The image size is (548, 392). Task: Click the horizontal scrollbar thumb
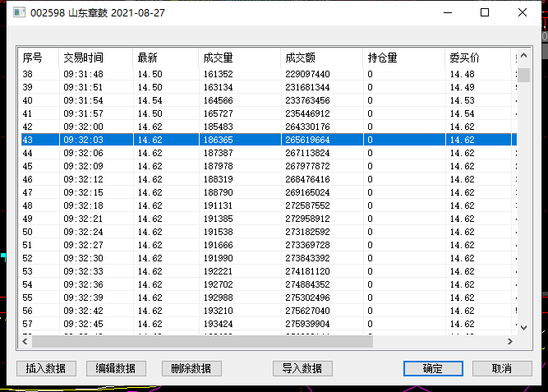[202, 341]
